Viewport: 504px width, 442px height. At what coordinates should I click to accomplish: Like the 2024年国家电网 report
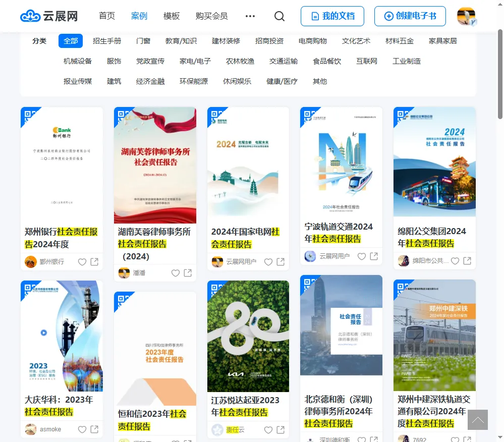268,262
